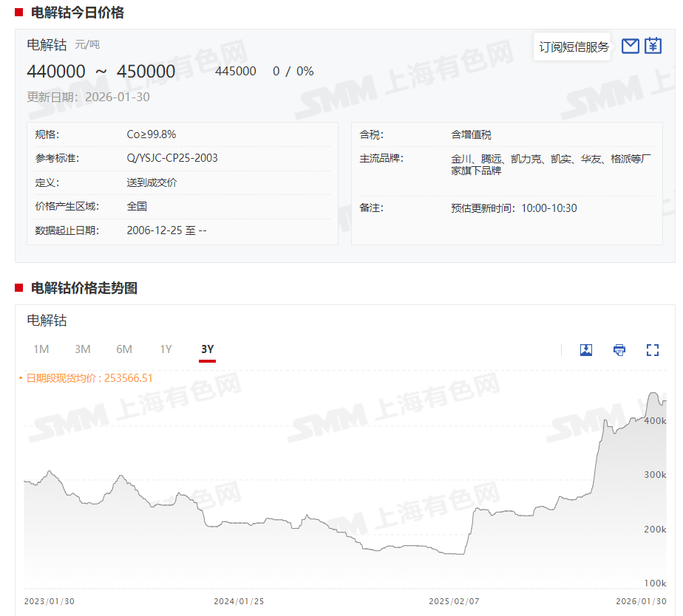
Task: Print the cobalt price chart
Action: (x=619, y=349)
